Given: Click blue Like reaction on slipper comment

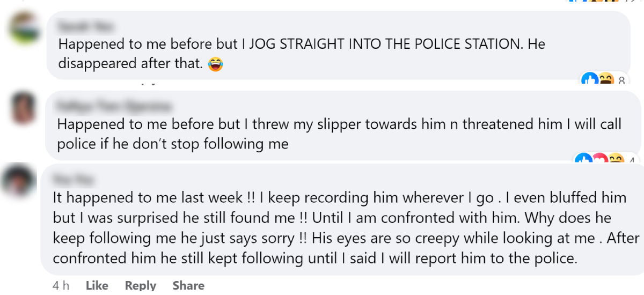Looking at the screenshot, I should click(x=583, y=160).
